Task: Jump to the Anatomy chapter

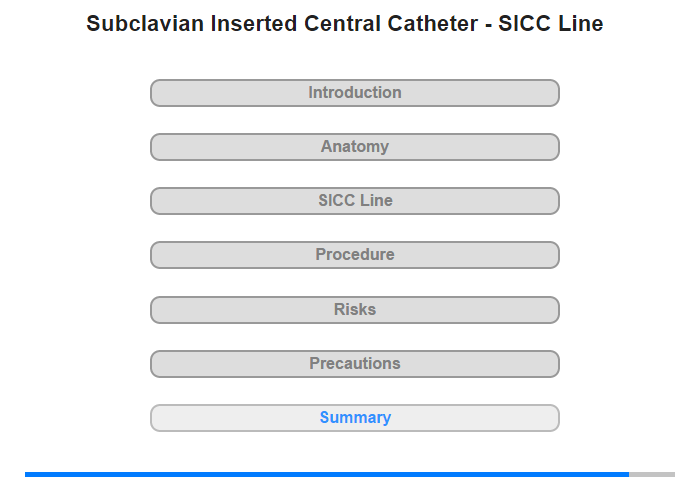Action: click(x=354, y=147)
